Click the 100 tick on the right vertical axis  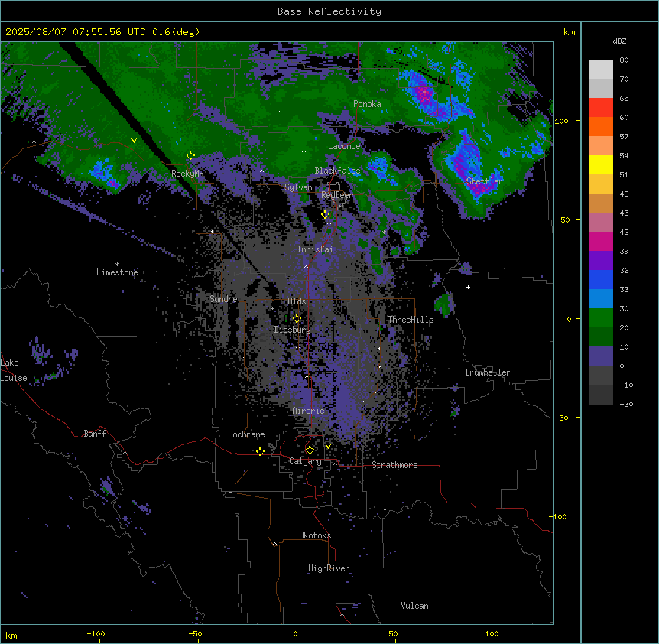[561, 121]
